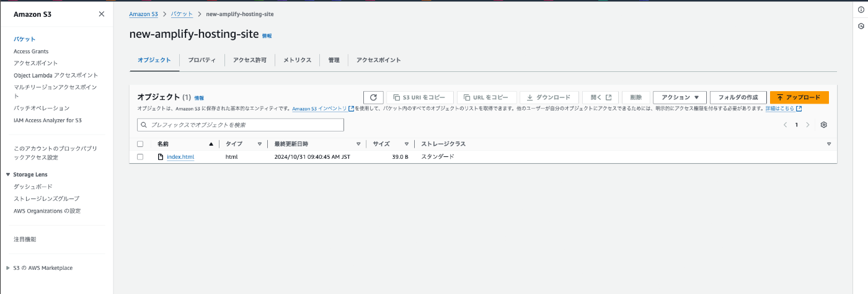
Task: Go to previous page of objects
Action: point(786,125)
